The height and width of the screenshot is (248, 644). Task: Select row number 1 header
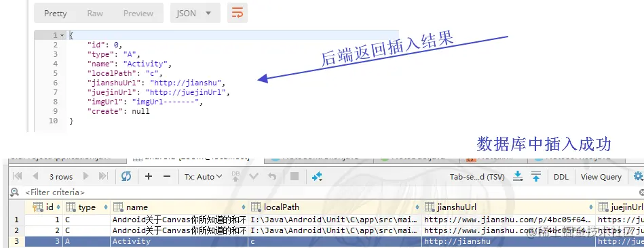(16, 220)
